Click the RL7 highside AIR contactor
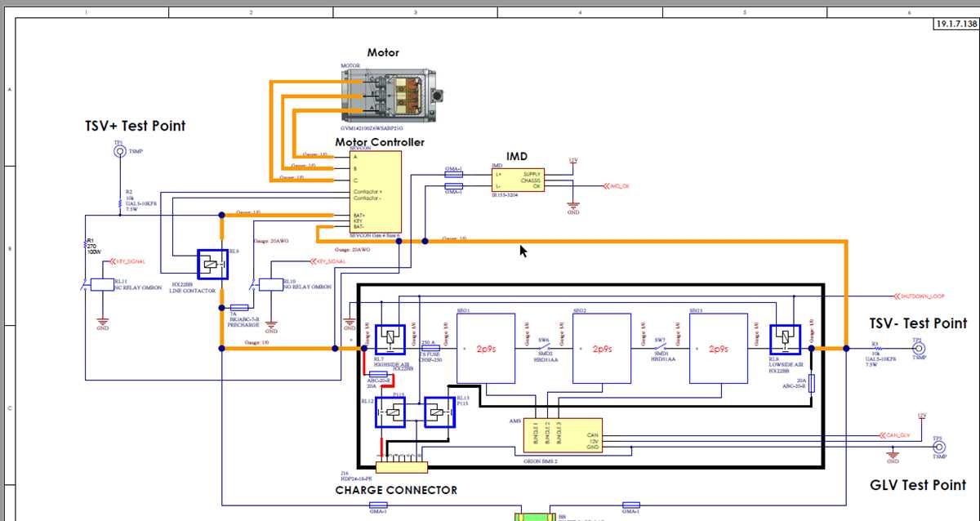 [390, 338]
